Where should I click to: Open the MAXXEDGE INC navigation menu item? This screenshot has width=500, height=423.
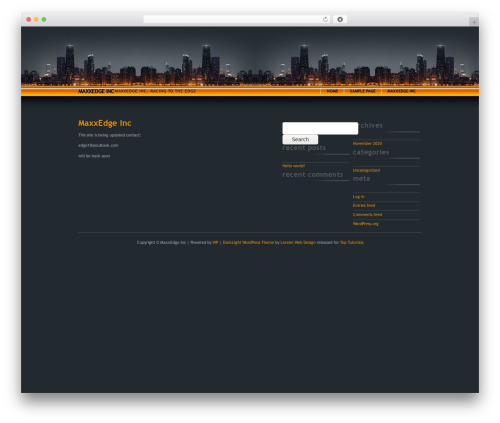tap(401, 91)
